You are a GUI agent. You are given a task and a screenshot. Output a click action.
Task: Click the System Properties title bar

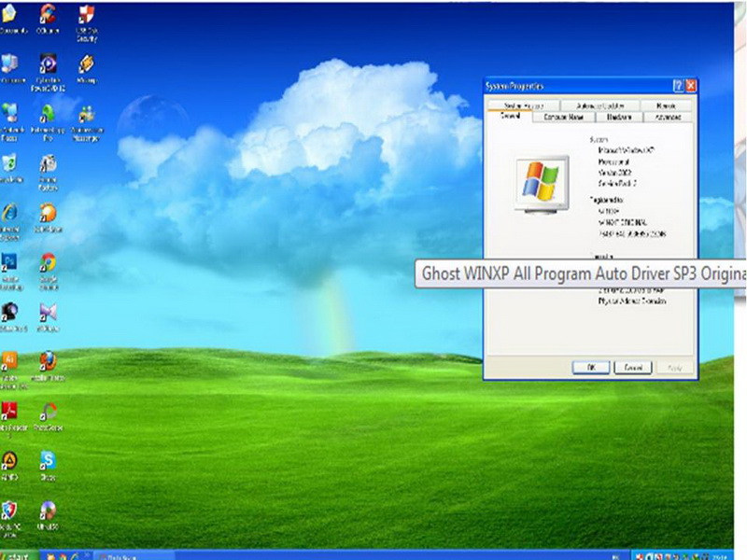(577, 86)
